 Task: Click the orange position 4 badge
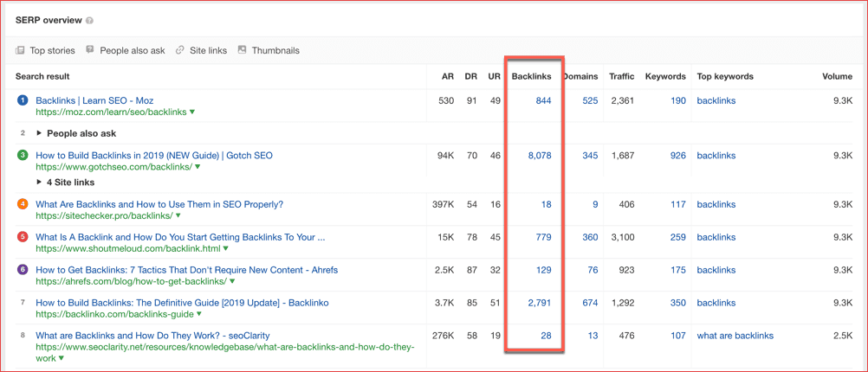[x=23, y=205]
